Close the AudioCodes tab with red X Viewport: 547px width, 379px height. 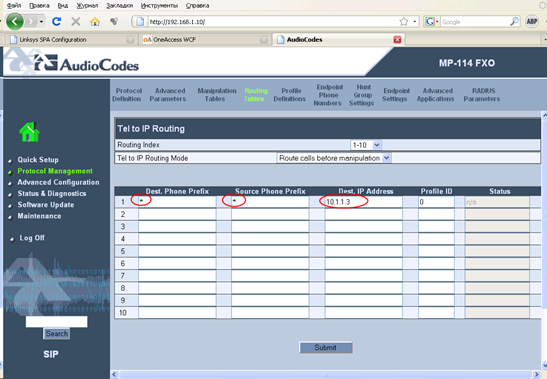click(397, 39)
